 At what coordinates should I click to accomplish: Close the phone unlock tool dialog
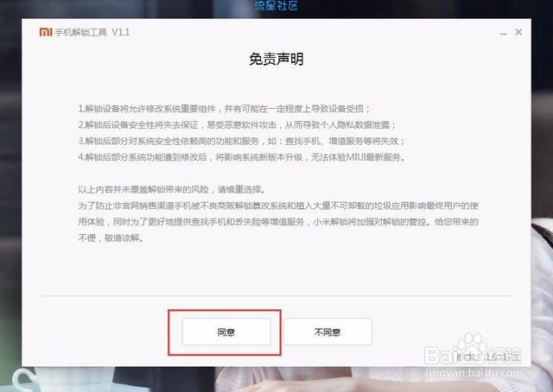click(518, 32)
